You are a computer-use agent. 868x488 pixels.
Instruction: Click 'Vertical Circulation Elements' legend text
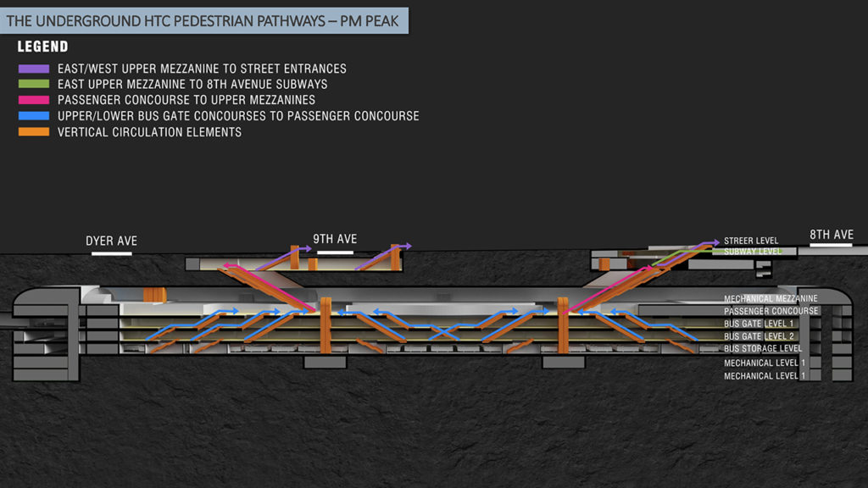point(149,132)
